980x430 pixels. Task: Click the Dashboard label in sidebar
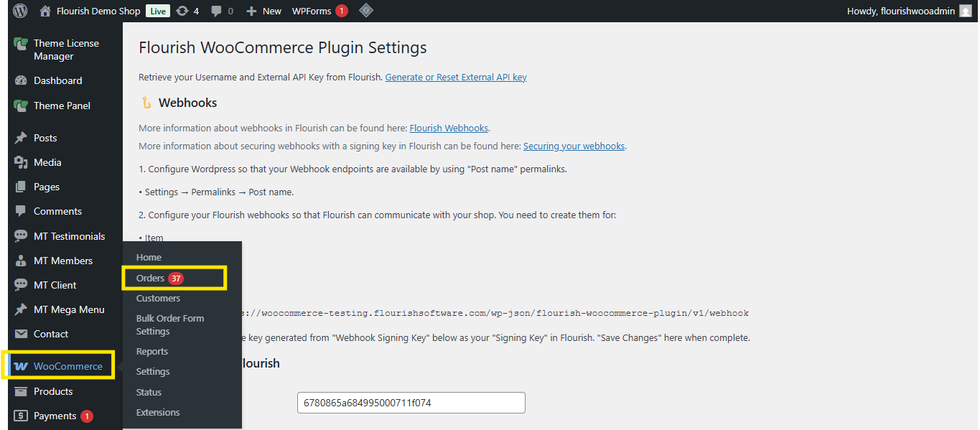[58, 80]
